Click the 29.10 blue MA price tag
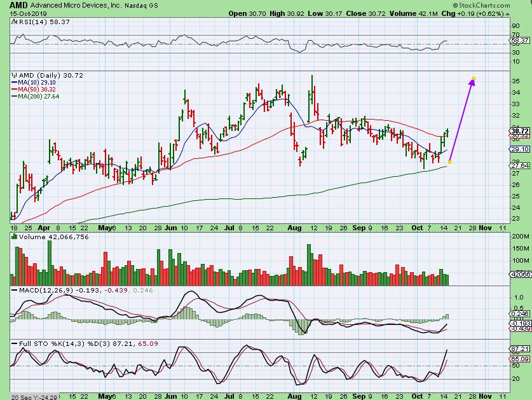The width and height of the screenshot is (532, 400). click(x=519, y=149)
